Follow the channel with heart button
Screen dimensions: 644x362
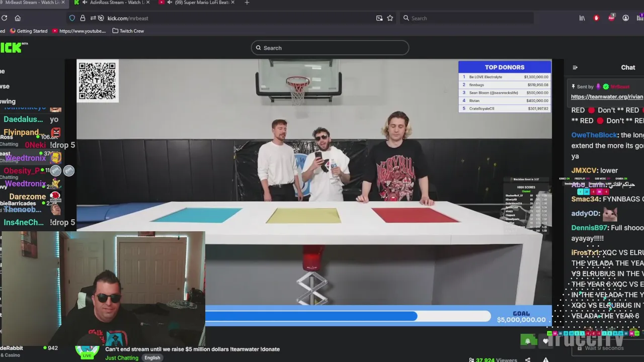(x=546, y=341)
